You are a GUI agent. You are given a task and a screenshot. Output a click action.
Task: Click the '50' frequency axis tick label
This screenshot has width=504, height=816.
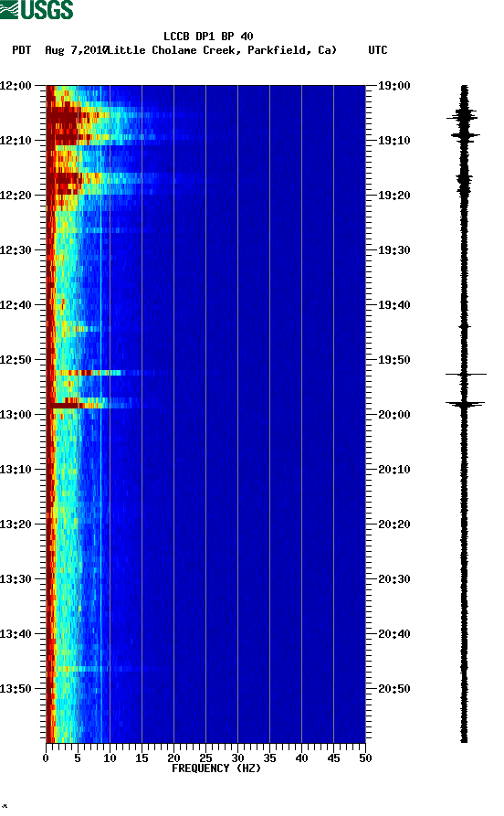click(x=365, y=758)
